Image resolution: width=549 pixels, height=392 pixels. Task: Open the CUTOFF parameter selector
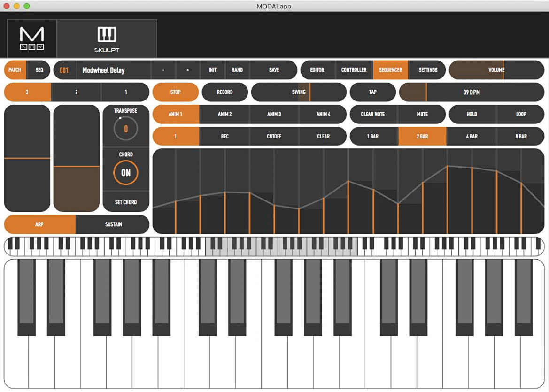274,136
